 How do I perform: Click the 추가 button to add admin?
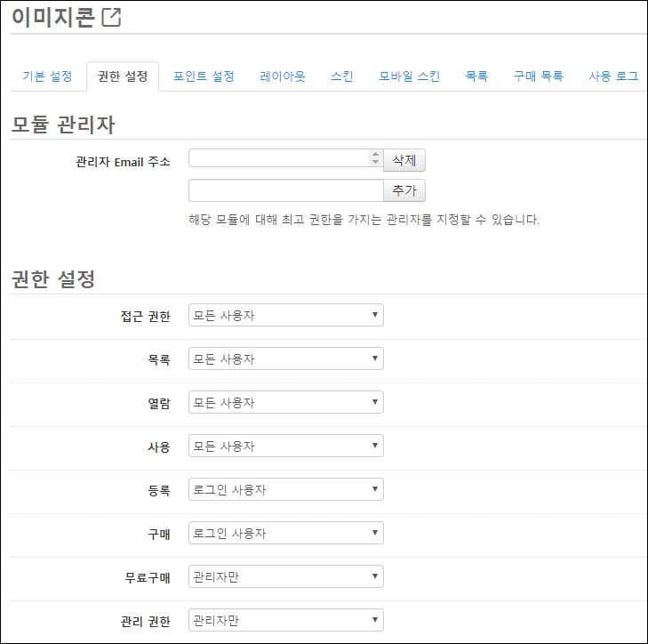pos(404,190)
